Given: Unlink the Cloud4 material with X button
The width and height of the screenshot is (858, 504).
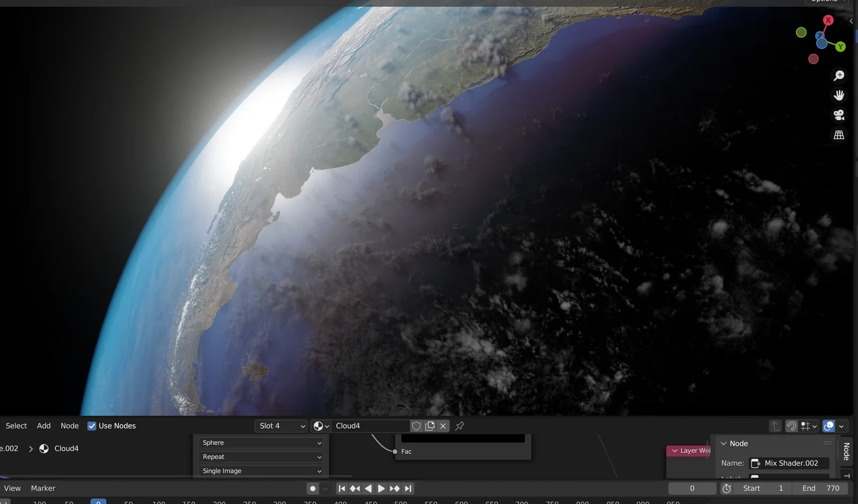Looking at the screenshot, I should click(x=443, y=426).
